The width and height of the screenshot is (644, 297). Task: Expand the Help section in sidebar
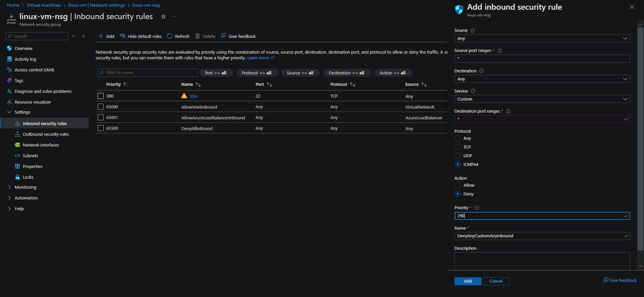pos(9,209)
